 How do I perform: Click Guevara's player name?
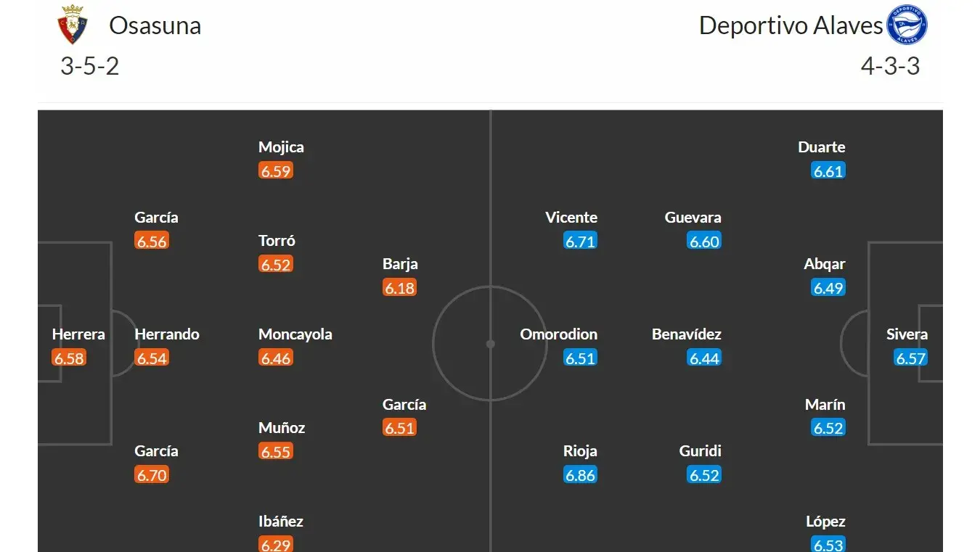point(693,218)
